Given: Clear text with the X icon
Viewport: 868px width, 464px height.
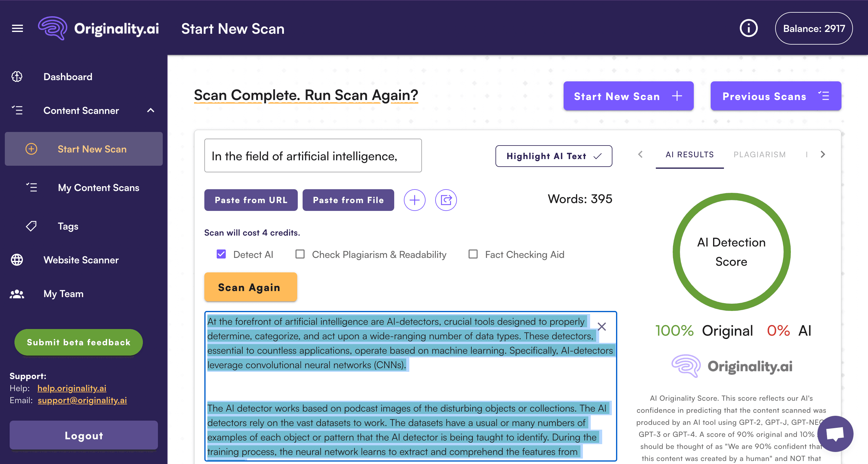Looking at the screenshot, I should 602,327.
